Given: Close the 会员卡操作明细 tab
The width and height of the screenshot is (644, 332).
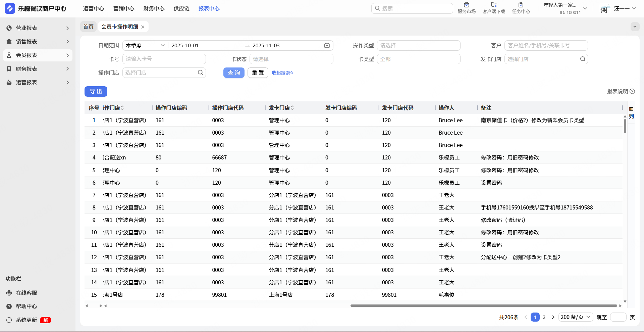Looking at the screenshot, I should point(143,27).
